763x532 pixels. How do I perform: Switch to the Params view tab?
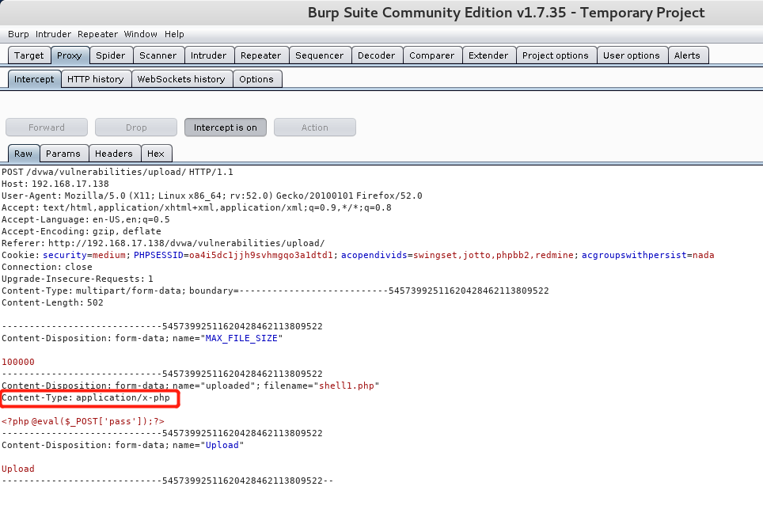point(63,154)
